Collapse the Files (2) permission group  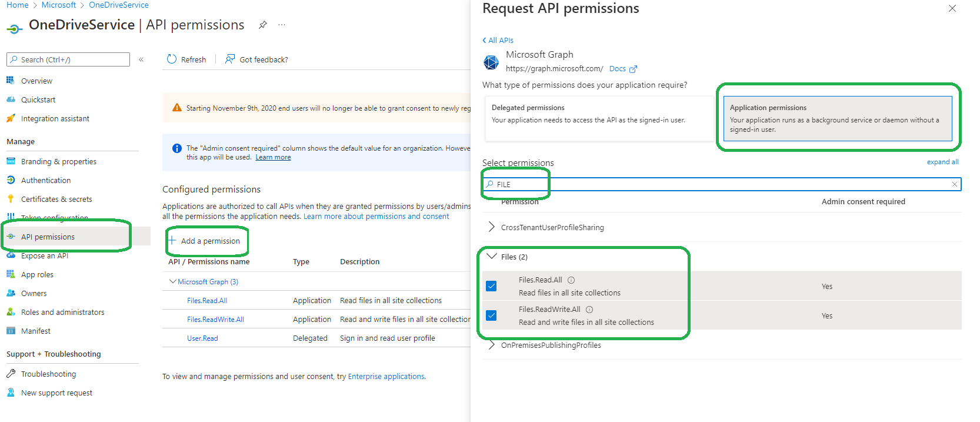point(492,256)
